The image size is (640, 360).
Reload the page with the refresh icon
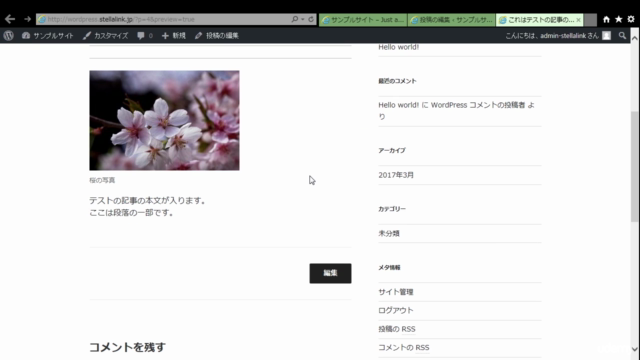pos(311,19)
